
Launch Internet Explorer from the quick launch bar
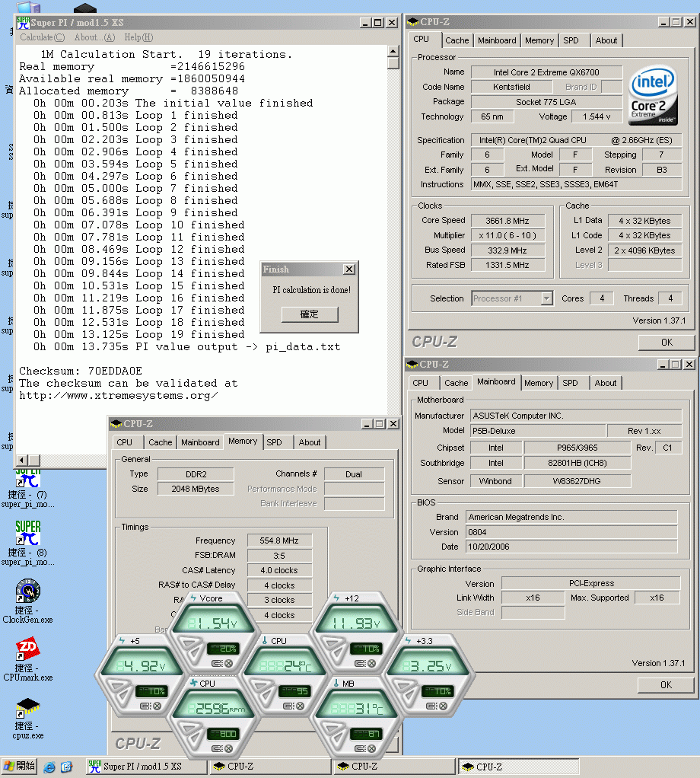coord(49,767)
